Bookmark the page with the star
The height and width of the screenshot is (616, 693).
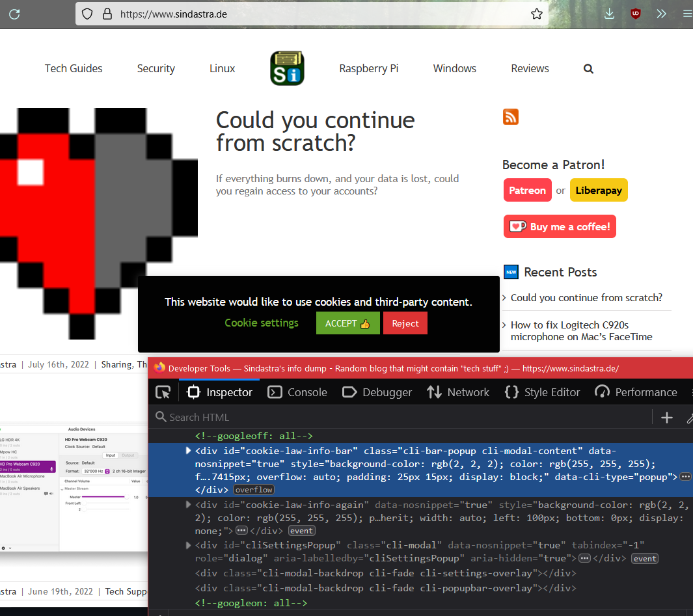(x=537, y=13)
